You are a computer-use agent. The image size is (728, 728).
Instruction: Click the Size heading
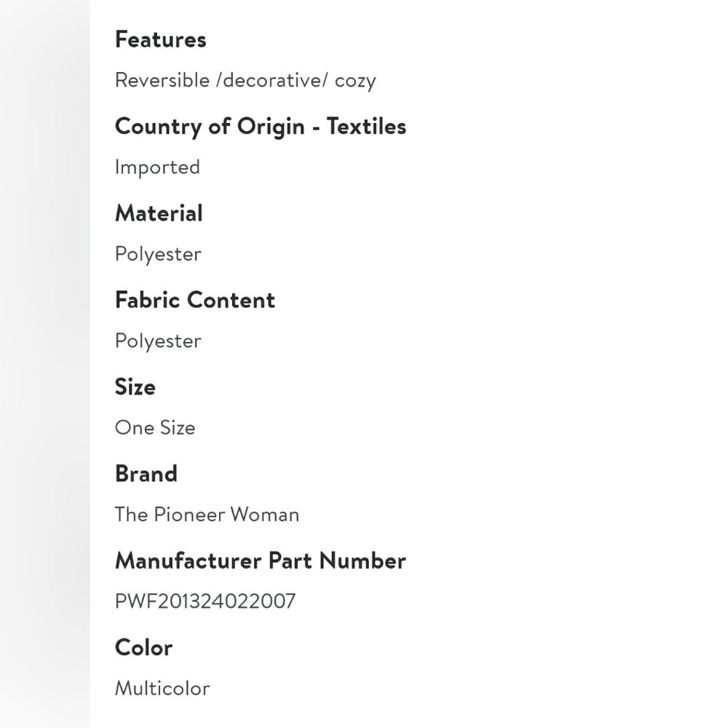pyautogui.click(x=135, y=387)
